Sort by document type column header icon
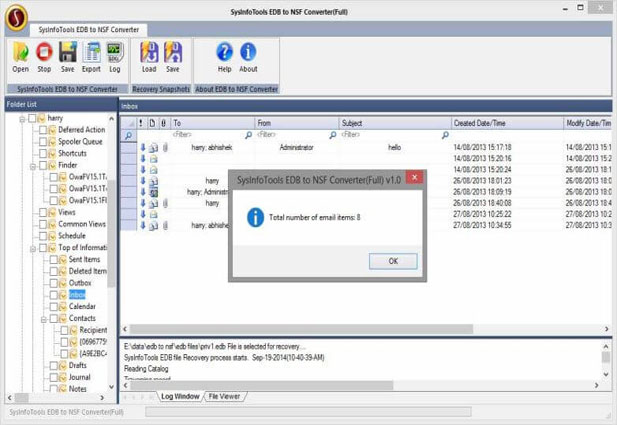617x425 pixels. tap(152, 123)
